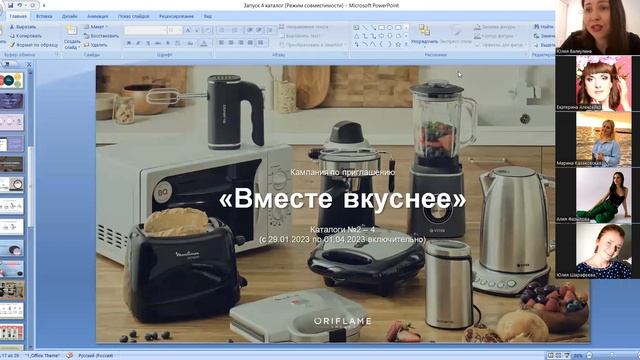The height and width of the screenshot is (360, 640).
Task: Start slide show from status bar icon
Action: coord(567,356)
